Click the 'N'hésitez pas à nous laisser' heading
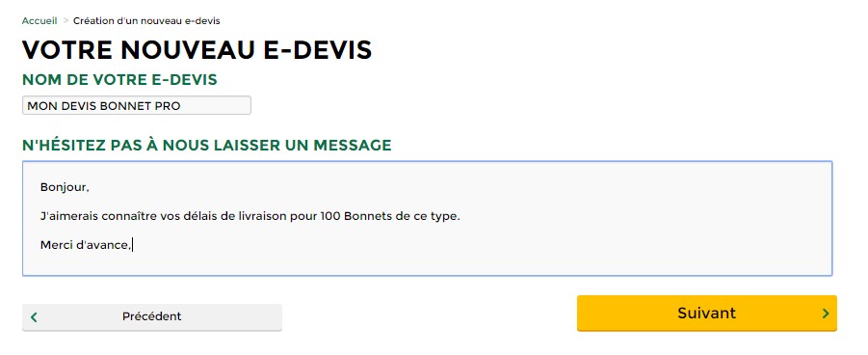 (x=207, y=146)
